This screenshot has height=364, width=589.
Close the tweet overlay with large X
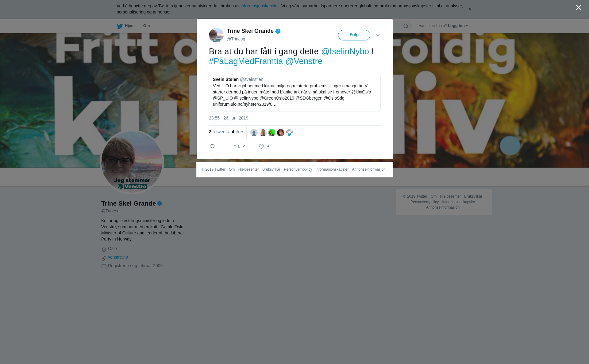[579, 8]
